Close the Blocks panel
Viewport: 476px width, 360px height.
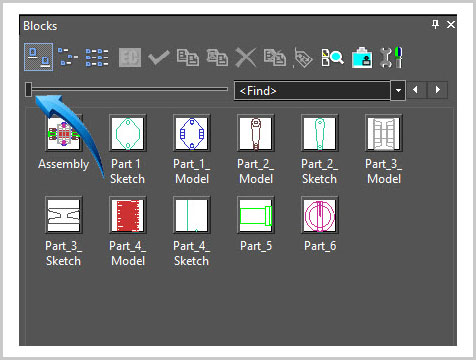coord(451,24)
